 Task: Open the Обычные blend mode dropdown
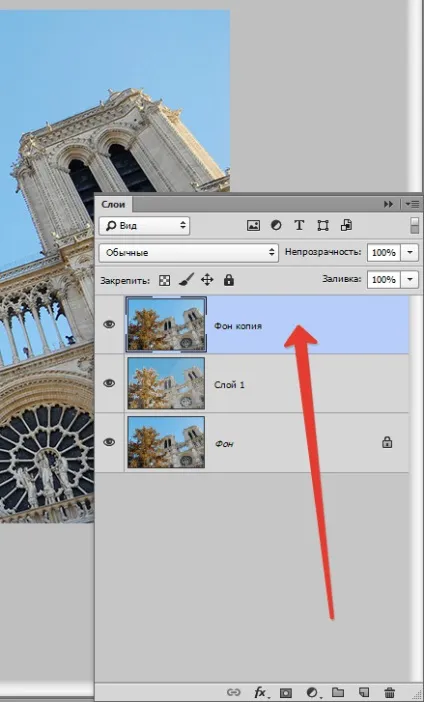tap(188, 253)
